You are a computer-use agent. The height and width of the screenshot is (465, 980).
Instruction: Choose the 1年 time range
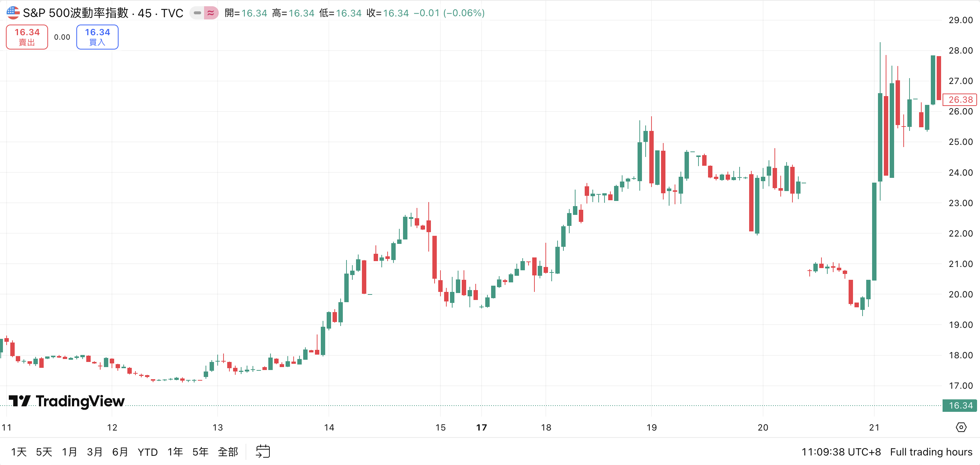175,452
